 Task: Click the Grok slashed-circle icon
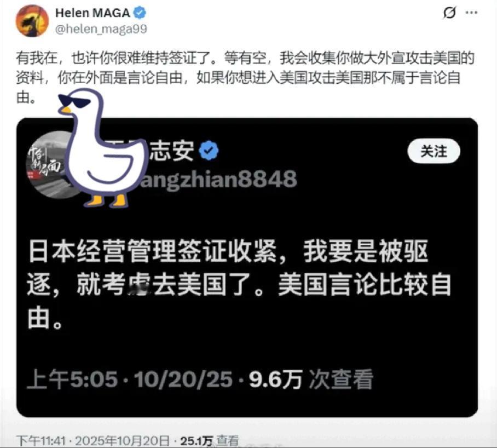click(x=449, y=13)
